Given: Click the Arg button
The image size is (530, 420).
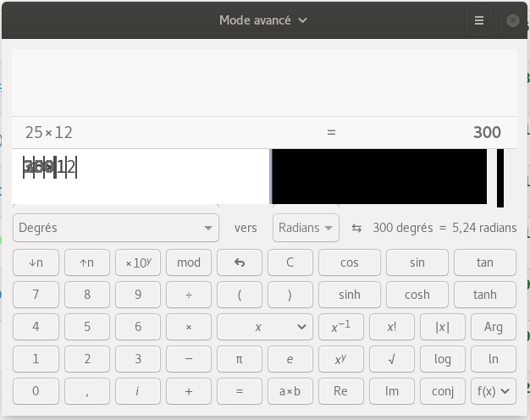Looking at the screenshot, I should point(494,327).
